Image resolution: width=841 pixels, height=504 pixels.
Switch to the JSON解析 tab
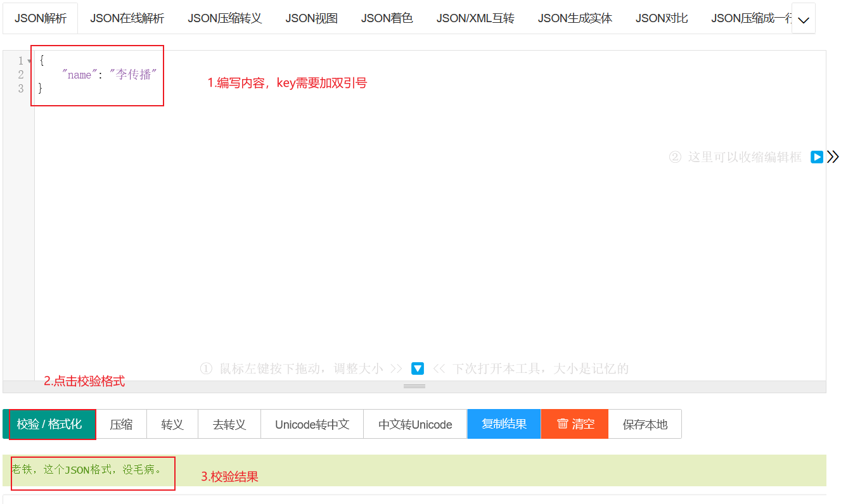pos(41,18)
